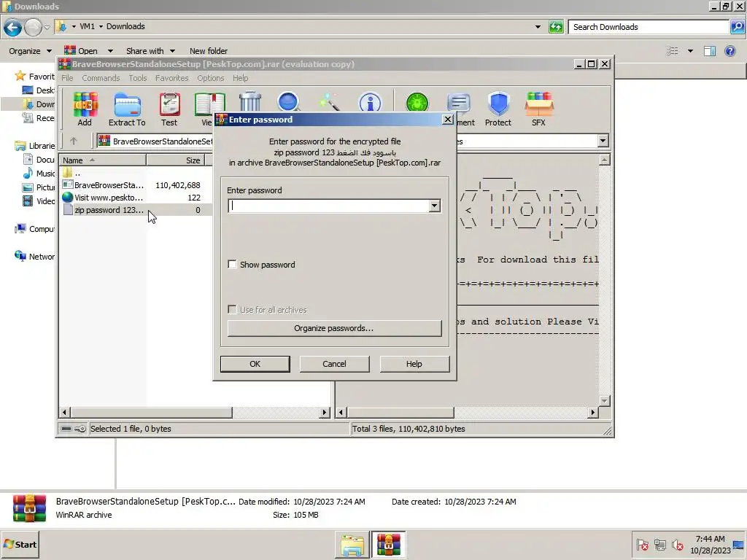Open the WinRAR Tools menu

(x=138, y=78)
